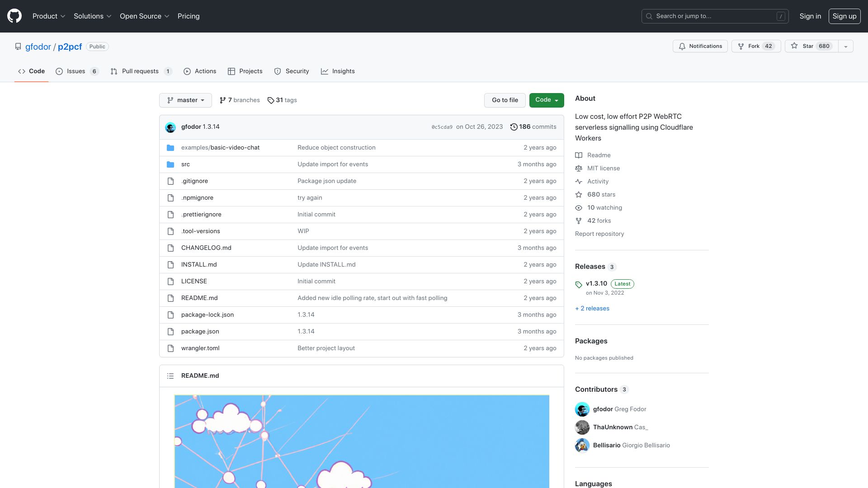This screenshot has width=868, height=488.
Task: Click the branch icon beside 7 branches
Action: (x=223, y=100)
